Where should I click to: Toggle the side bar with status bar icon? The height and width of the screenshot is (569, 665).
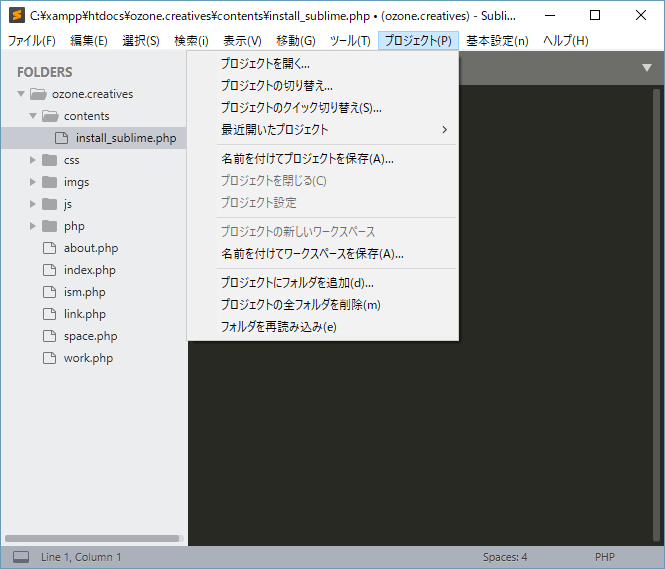click(x=21, y=557)
